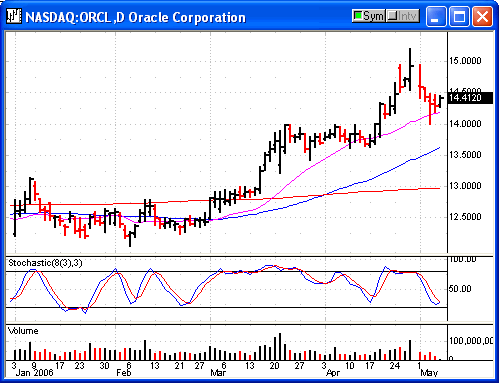Click the chart window icon in title bar
Viewport: 499px width, 383px height.
coord(14,16)
